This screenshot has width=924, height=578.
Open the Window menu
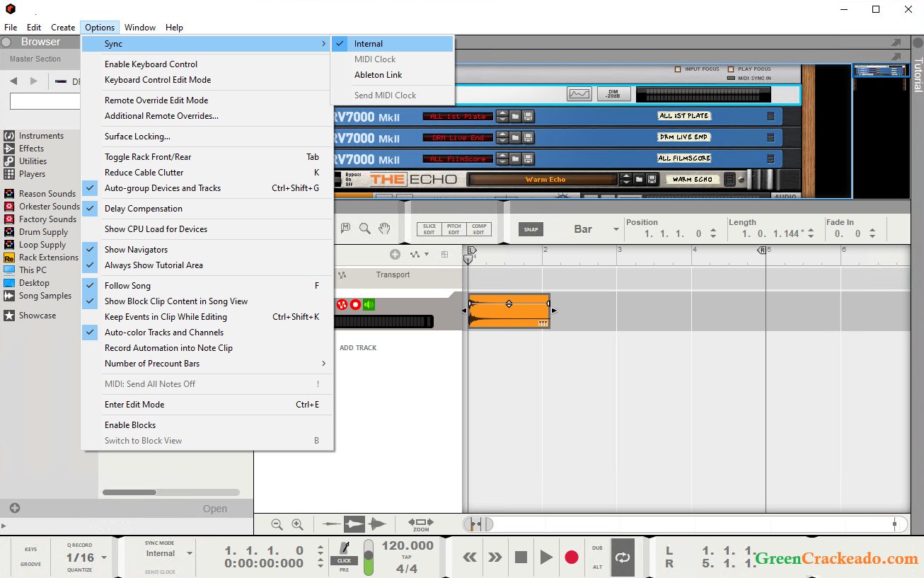pyautogui.click(x=140, y=28)
